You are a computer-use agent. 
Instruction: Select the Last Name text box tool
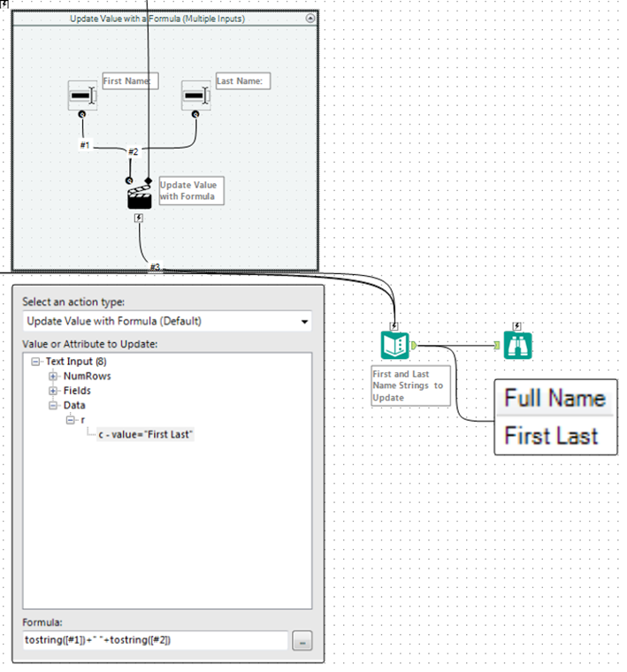pos(195,95)
